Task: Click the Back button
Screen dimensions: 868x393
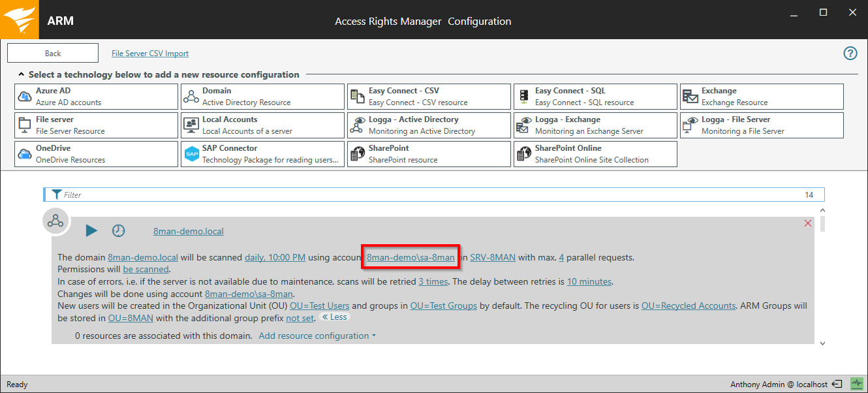Action: [x=53, y=54]
